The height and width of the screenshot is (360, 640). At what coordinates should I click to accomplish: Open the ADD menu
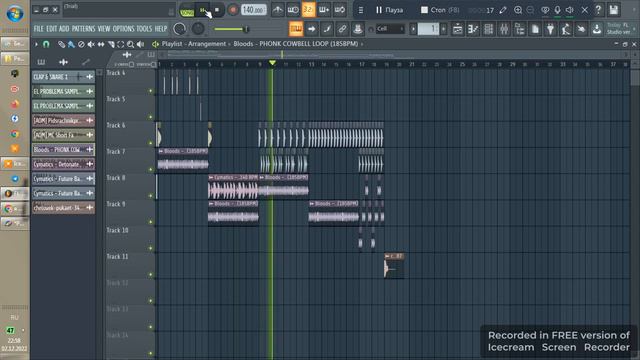pos(64,29)
